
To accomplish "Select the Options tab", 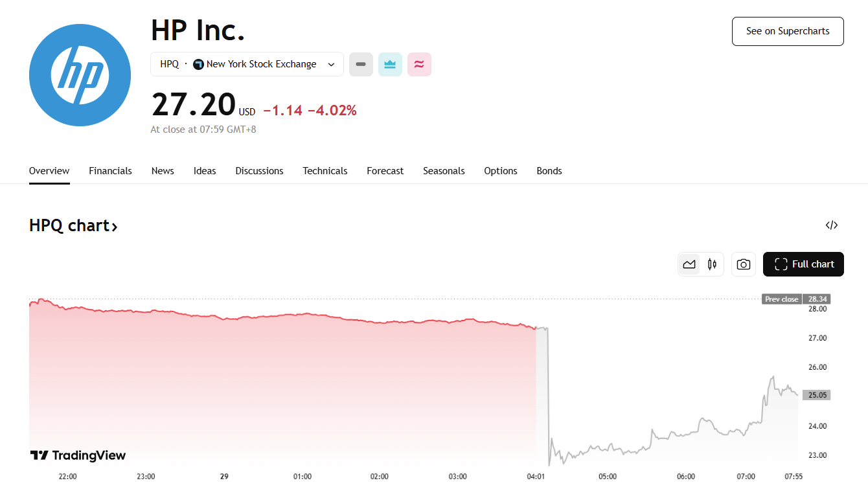I will tap(500, 171).
